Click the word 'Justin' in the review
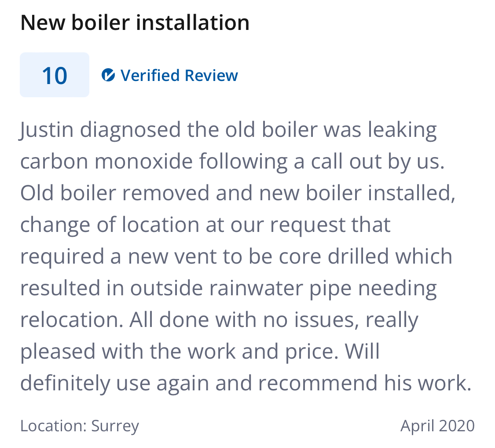 click(46, 130)
